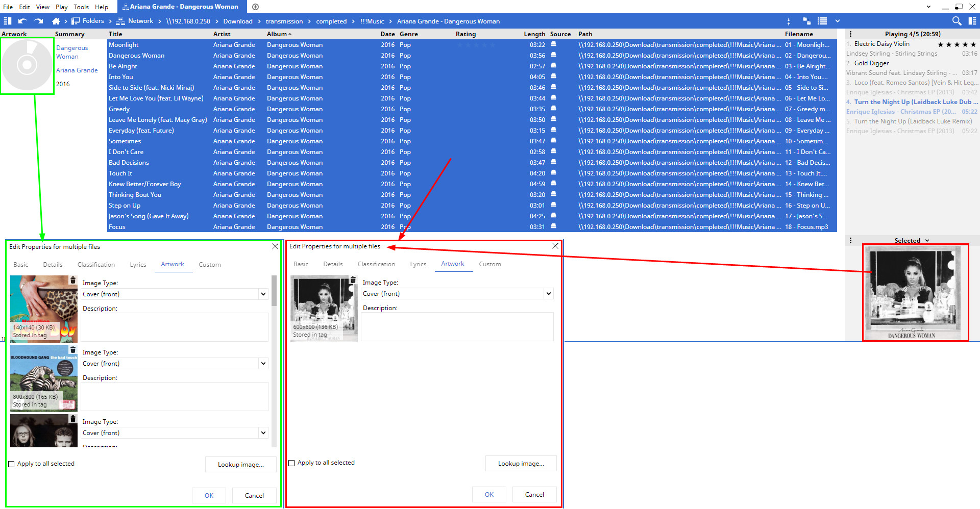The height and width of the screenshot is (509, 980).
Task: Delete the 140x140 artwork with trash icon
Action: [73, 280]
